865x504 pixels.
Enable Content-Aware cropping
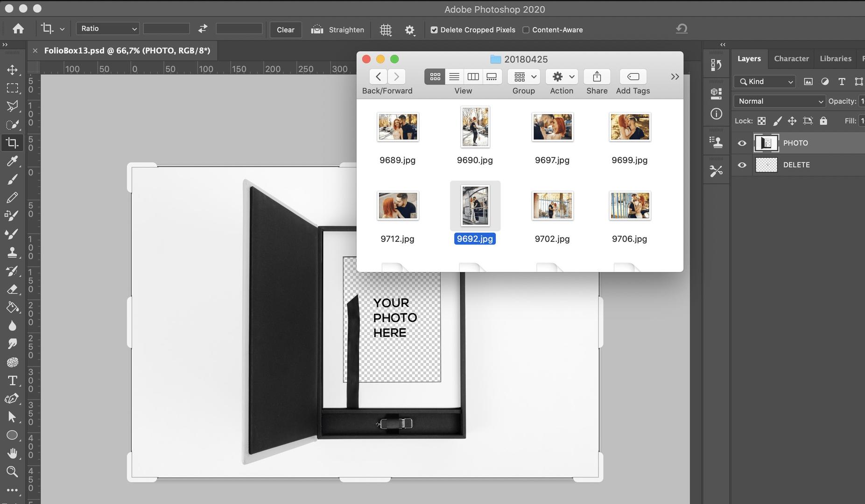point(527,29)
